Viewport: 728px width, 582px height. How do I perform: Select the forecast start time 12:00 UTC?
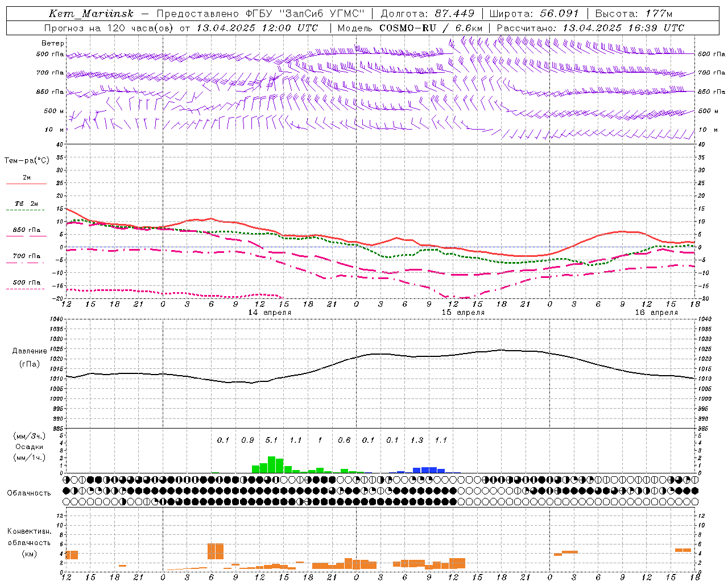tap(291, 27)
